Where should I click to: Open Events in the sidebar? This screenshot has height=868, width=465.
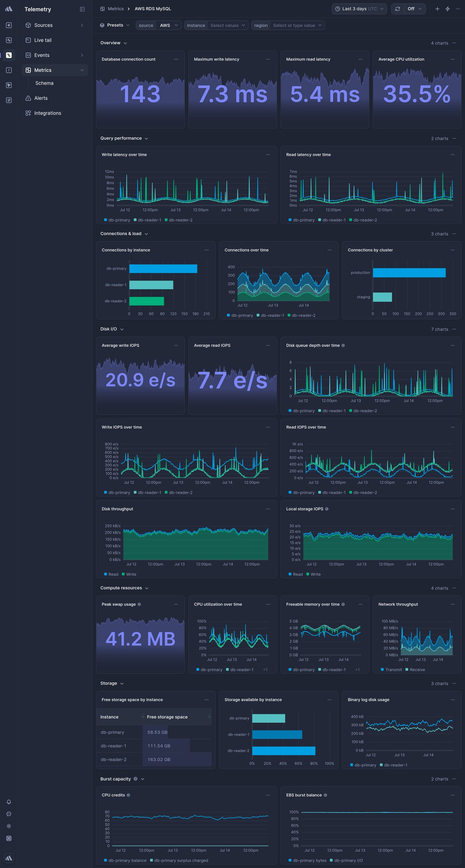pyautogui.click(x=55, y=55)
